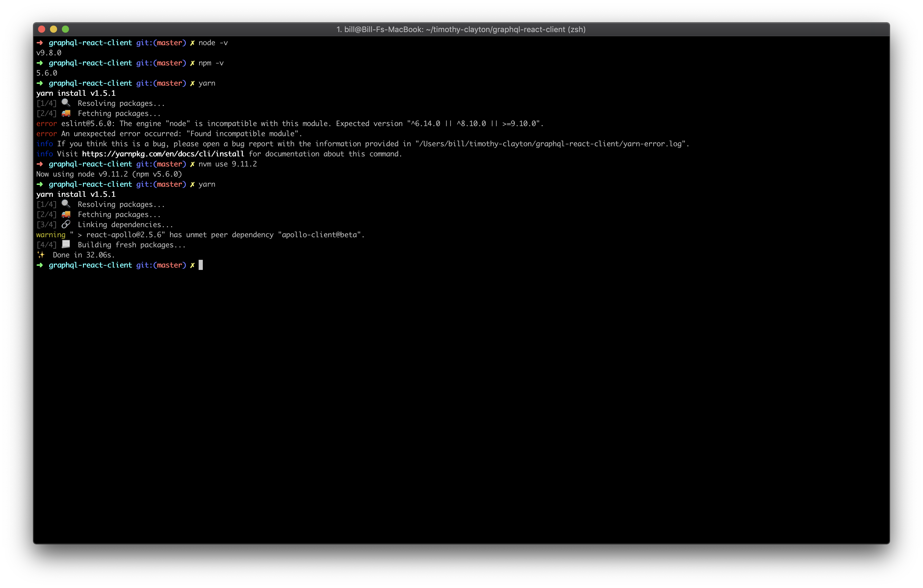The image size is (923, 588).
Task: Click the page emoji beside Building fresh packages
Action: point(66,244)
